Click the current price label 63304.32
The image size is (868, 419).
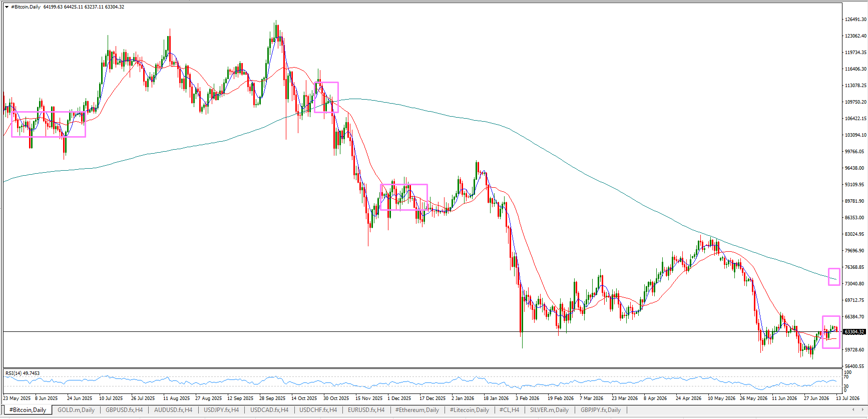(x=854, y=332)
